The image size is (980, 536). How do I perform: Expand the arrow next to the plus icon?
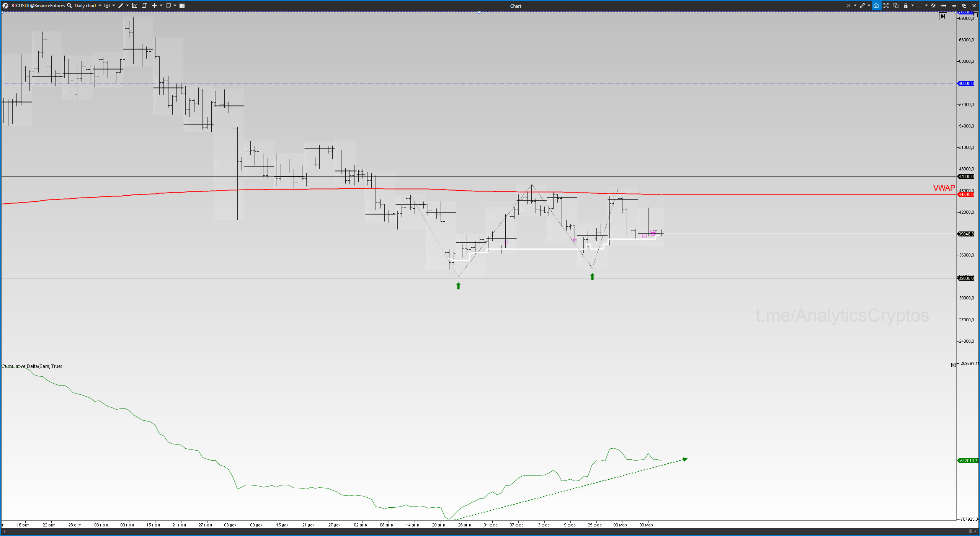pyautogui.click(x=161, y=6)
